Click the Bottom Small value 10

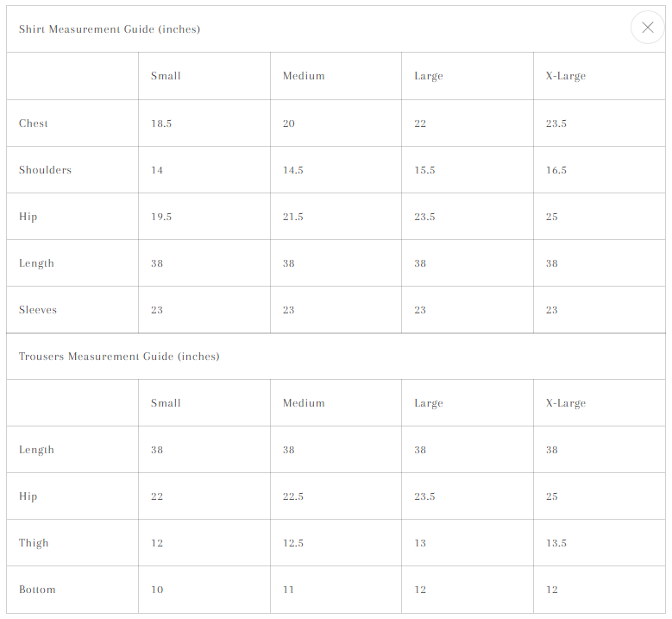pos(157,590)
